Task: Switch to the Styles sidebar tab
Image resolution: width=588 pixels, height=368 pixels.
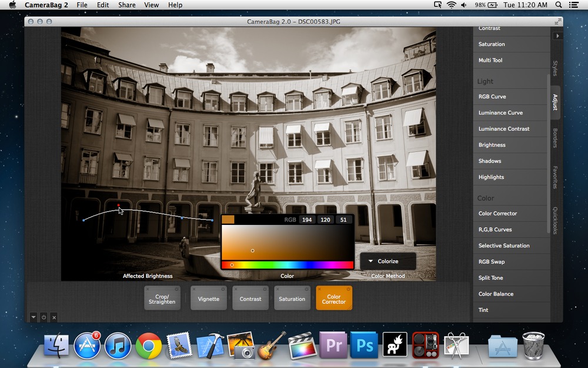Action: coord(555,68)
